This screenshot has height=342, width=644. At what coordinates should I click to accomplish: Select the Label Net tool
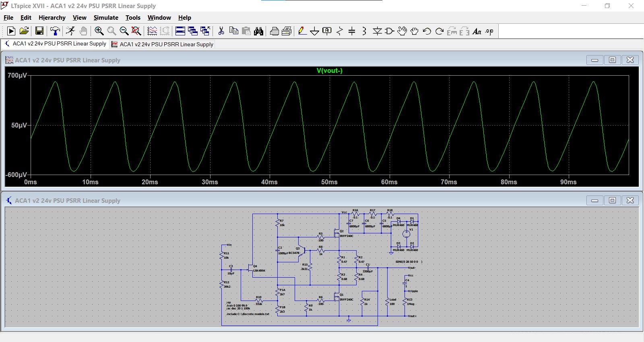[327, 31]
